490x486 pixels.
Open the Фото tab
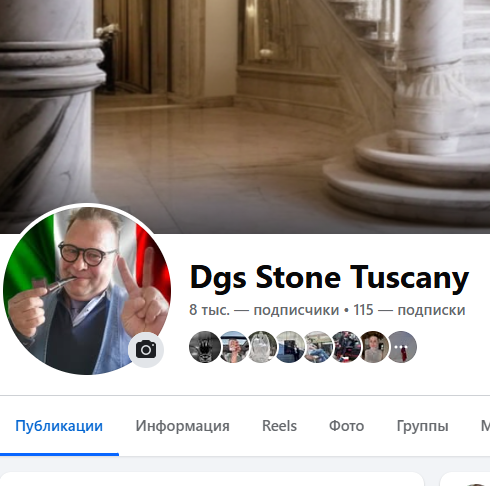click(346, 426)
